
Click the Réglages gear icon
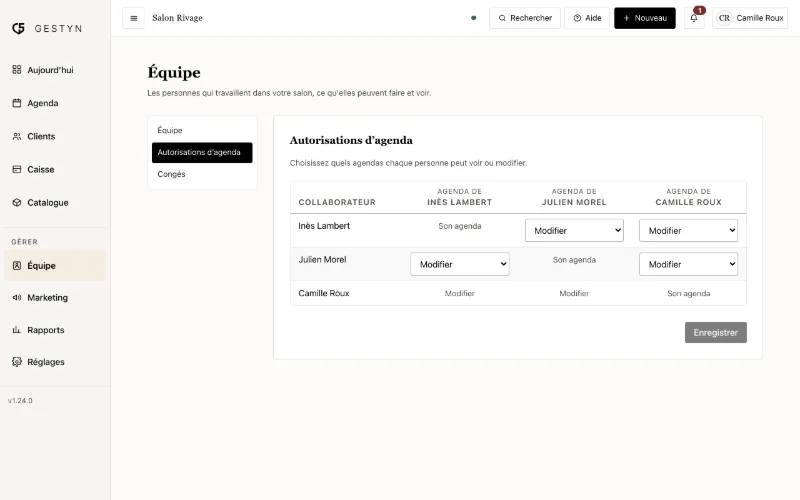click(17, 362)
